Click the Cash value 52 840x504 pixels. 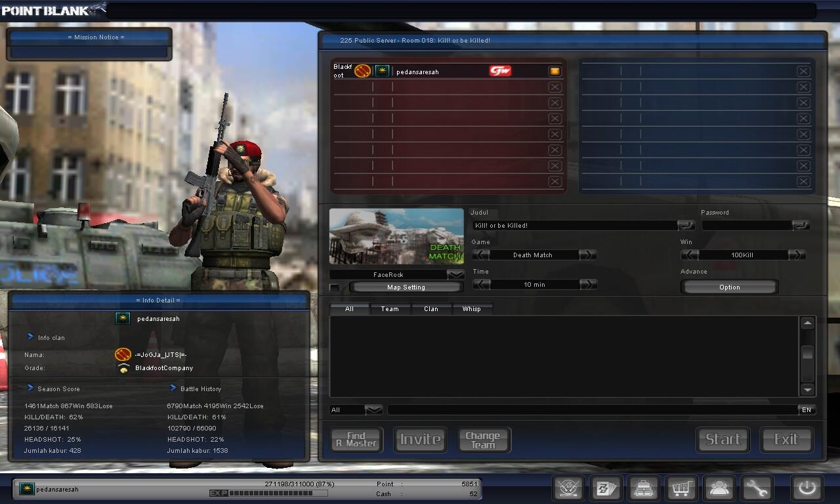tap(474, 493)
